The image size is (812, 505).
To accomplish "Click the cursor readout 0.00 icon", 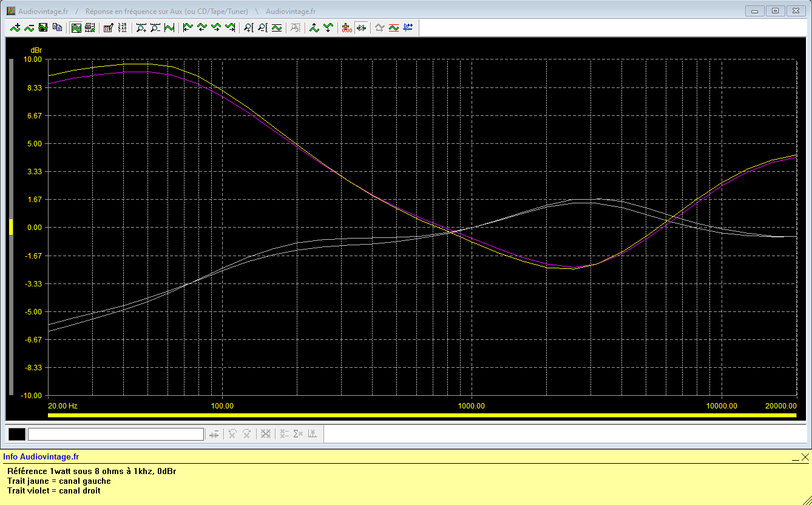I will pos(347,27).
